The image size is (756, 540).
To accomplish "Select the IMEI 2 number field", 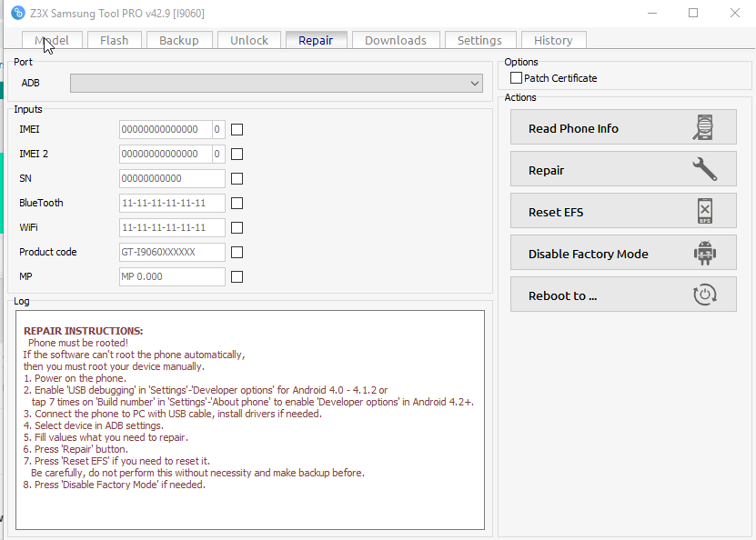I will [166, 154].
